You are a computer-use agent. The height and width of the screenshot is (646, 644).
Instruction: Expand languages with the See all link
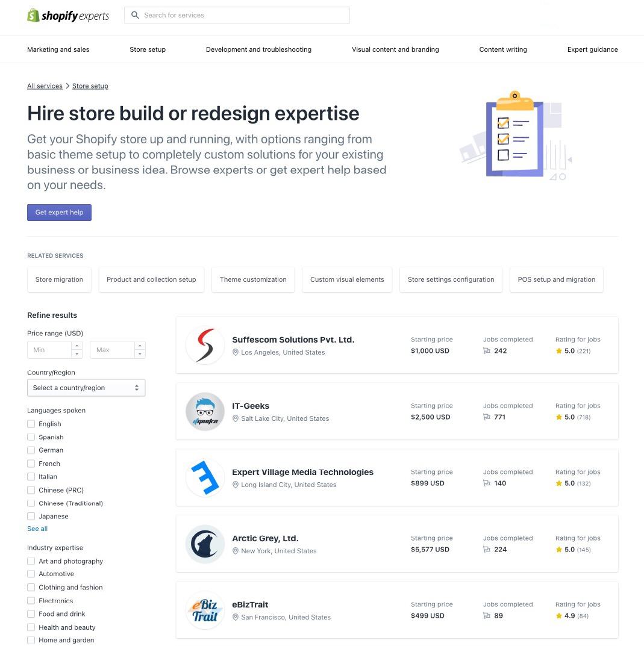37,529
